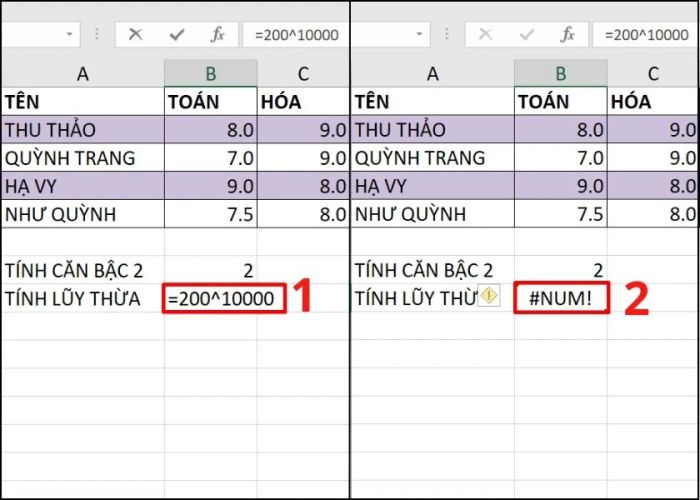Select THU THẢO's TOÁN score 8.0, left sheet

click(x=211, y=129)
